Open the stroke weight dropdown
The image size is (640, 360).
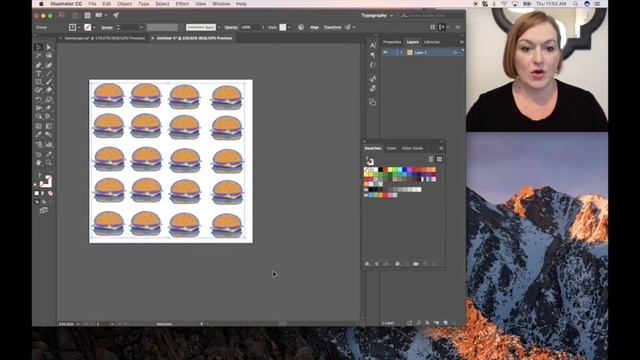(141, 27)
